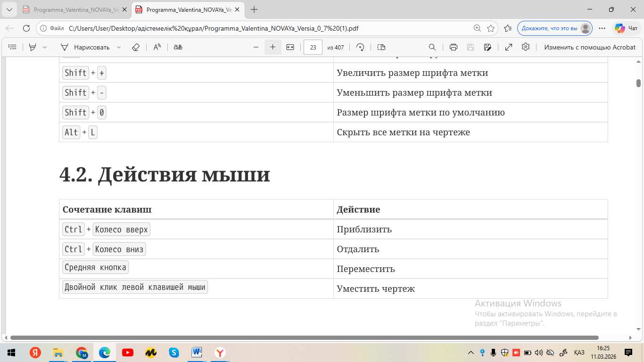This screenshot has height=362, width=644.
Task: Open the PDF table of contents panel
Action: pos(13,47)
